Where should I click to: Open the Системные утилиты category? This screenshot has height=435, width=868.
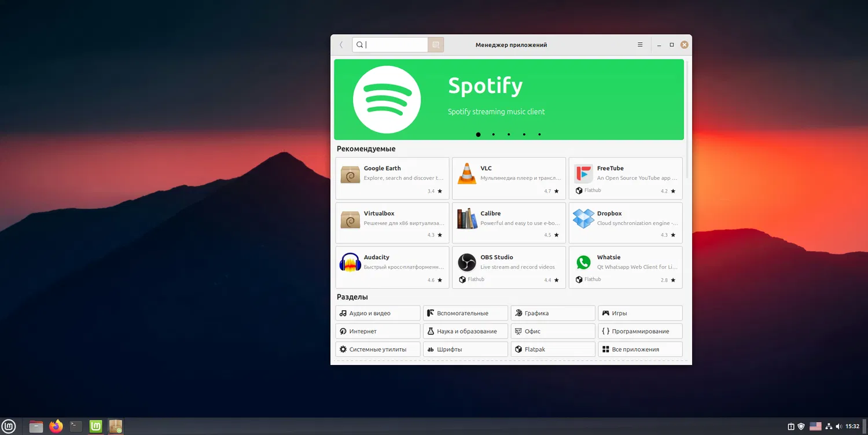(x=378, y=349)
